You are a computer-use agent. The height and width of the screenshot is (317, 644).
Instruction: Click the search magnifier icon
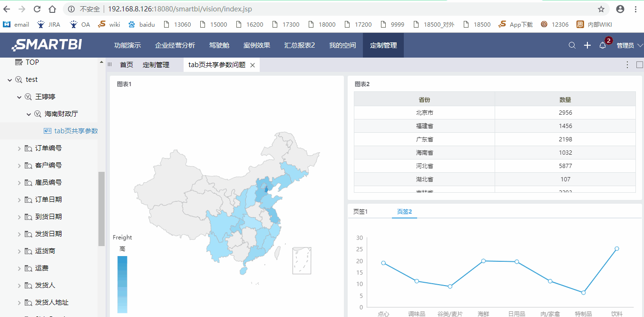click(x=572, y=45)
